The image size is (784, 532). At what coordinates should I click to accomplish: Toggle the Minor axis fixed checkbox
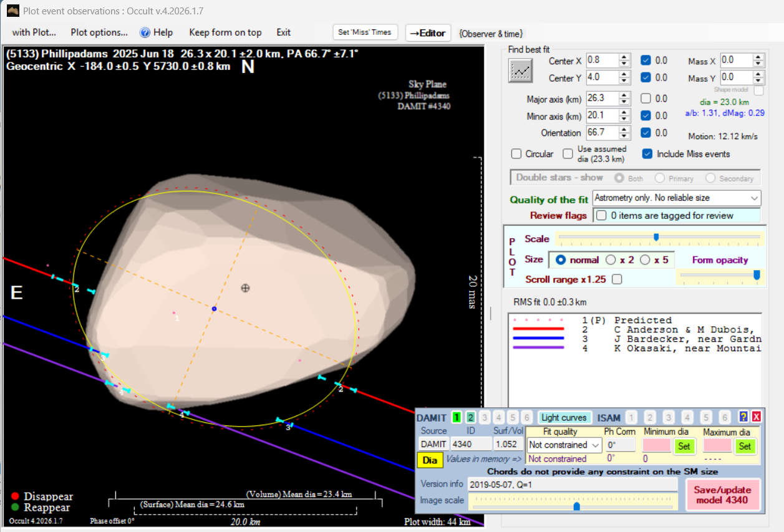point(646,115)
